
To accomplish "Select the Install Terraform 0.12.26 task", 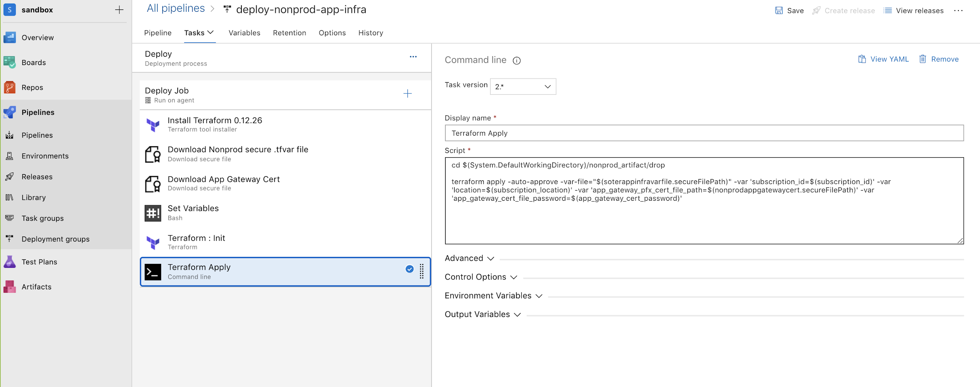I will [x=285, y=125].
